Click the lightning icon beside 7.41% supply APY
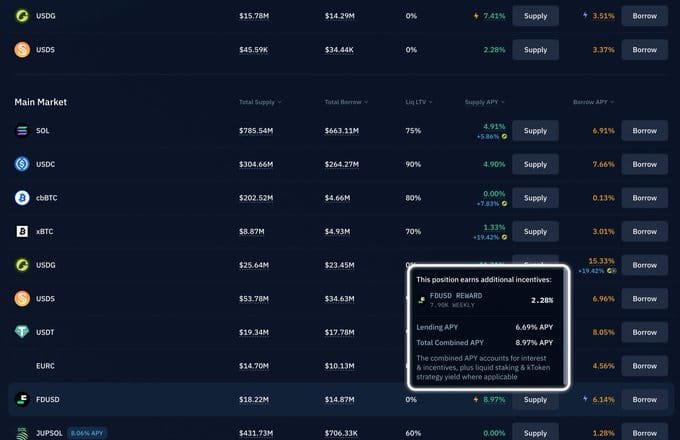Viewport: 680px width, 440px height. tap(476, 16)
